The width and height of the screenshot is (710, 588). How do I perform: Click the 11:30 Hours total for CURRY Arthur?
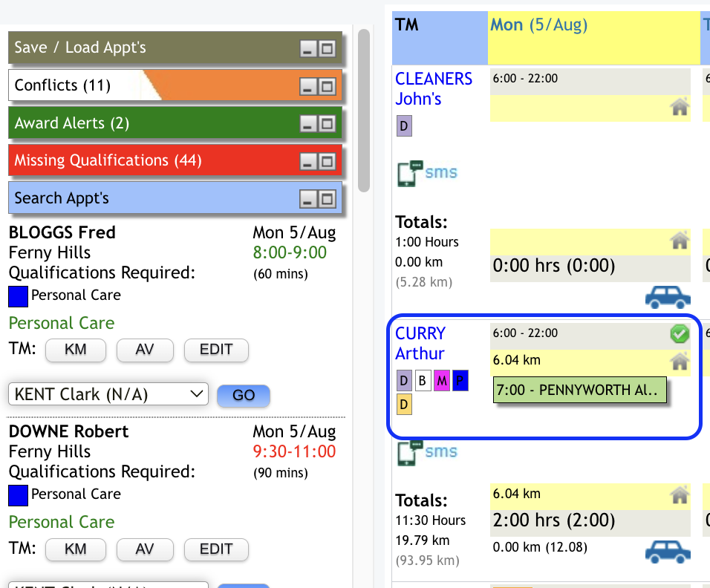click(x=431, y=520)
